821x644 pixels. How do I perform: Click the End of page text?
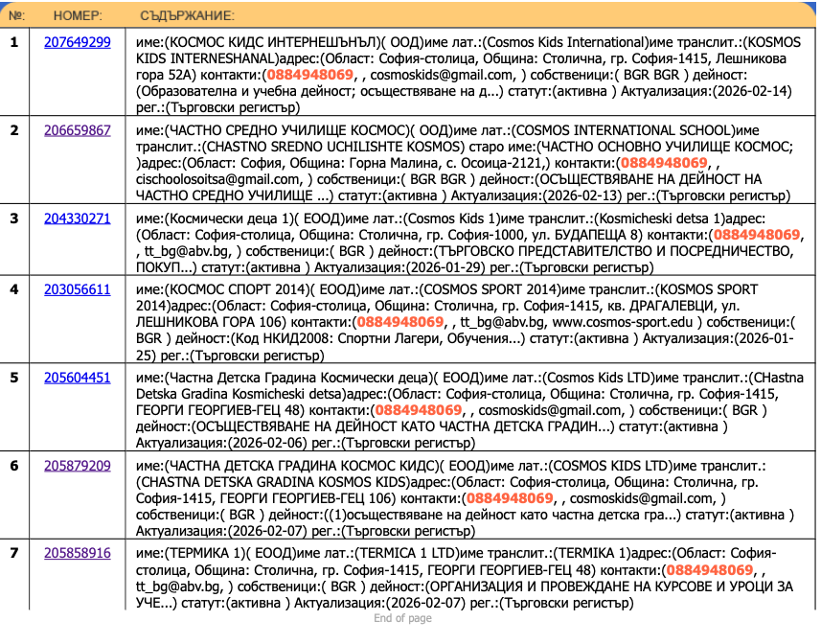pos(402,619)
